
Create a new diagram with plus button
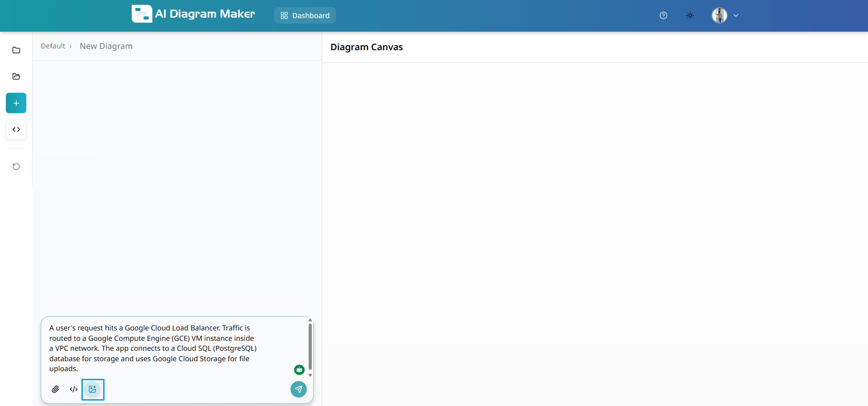(x=16, y=103)
